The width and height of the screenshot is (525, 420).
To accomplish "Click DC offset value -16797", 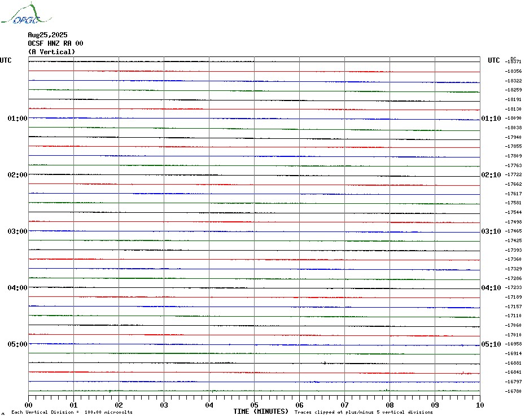I will [513, 382].
